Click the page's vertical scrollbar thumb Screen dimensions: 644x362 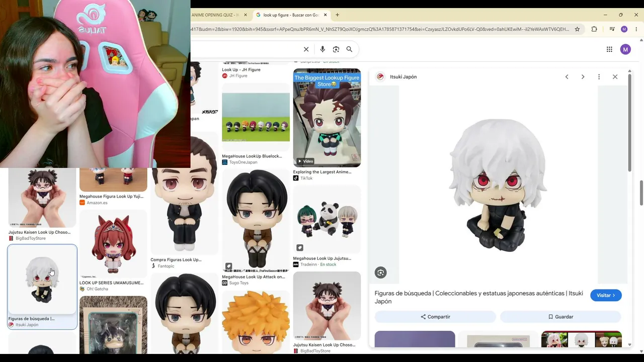(x=641, y=193)
